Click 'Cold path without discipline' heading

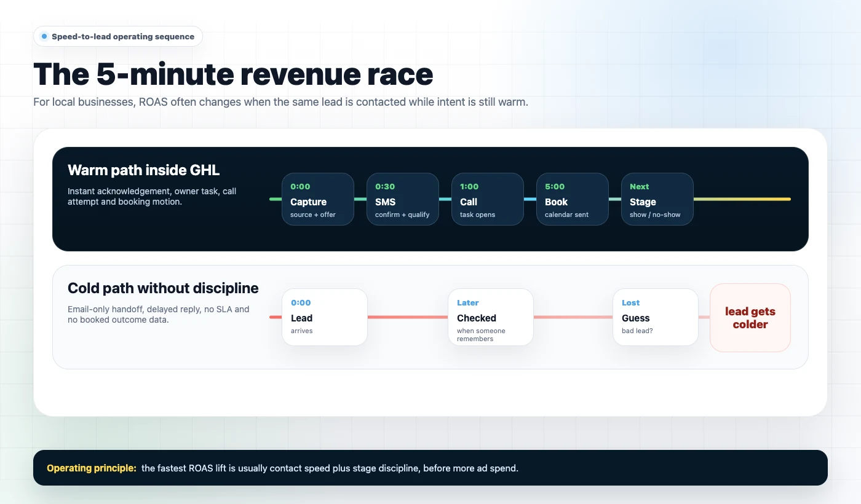coord(163,288)
